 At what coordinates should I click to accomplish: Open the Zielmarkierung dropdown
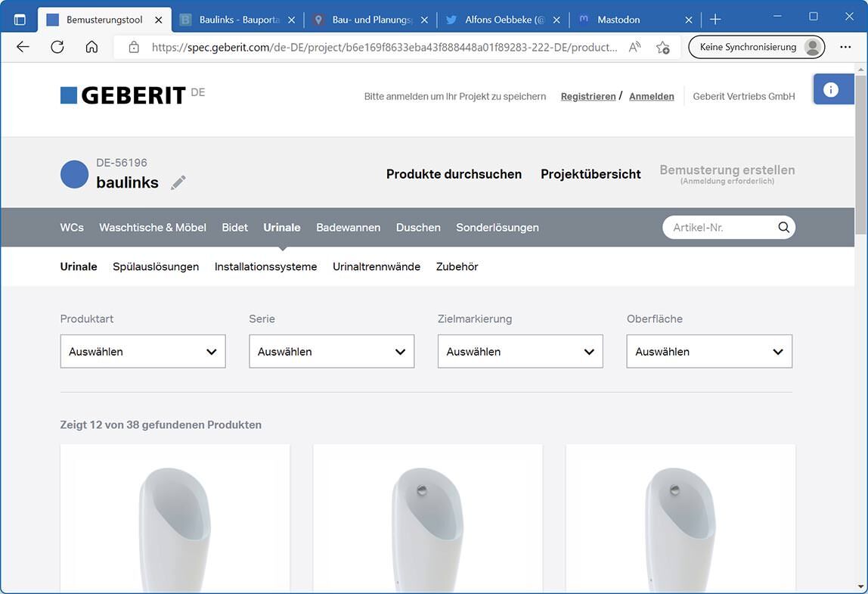pyautogui.click(x=520, y=351)
